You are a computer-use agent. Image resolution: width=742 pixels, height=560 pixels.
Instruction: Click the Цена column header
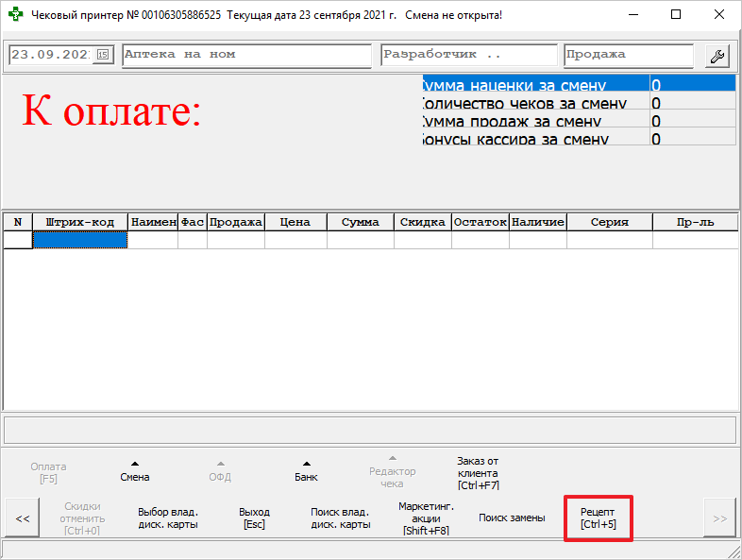tap(295, 222)
